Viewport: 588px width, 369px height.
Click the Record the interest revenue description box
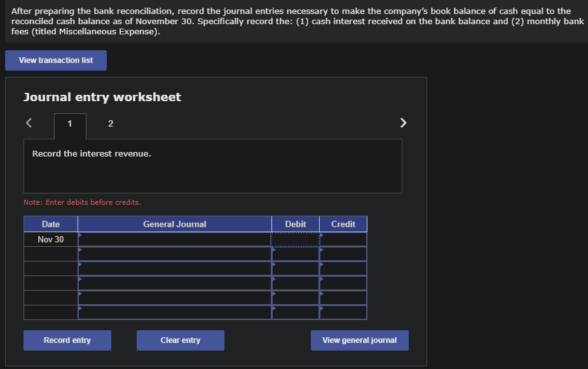tap(212, 165)
